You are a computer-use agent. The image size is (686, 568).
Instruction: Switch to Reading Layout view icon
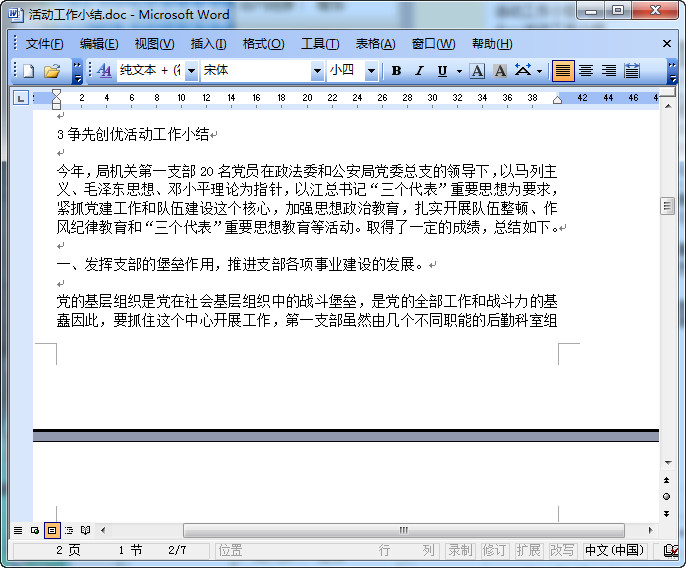point(86,530)
